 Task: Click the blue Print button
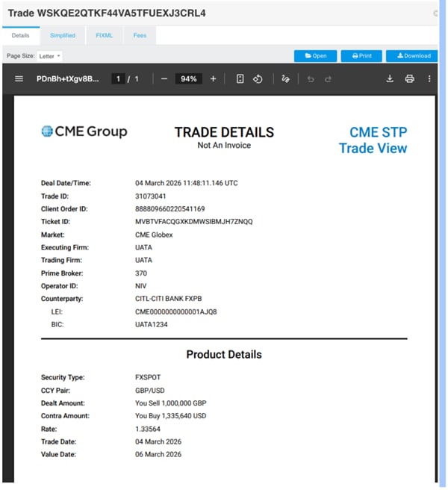coord(361,56)
